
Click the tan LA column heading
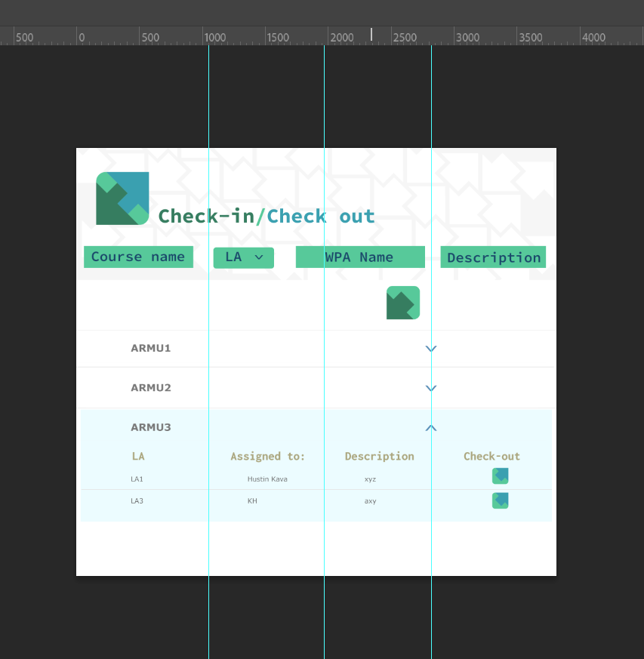(138, 457)
